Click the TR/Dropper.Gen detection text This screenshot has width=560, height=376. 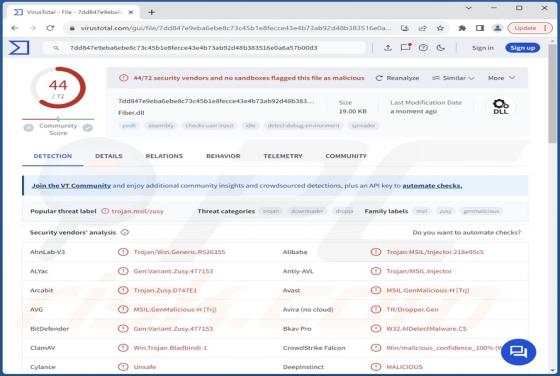click(412, 309)
